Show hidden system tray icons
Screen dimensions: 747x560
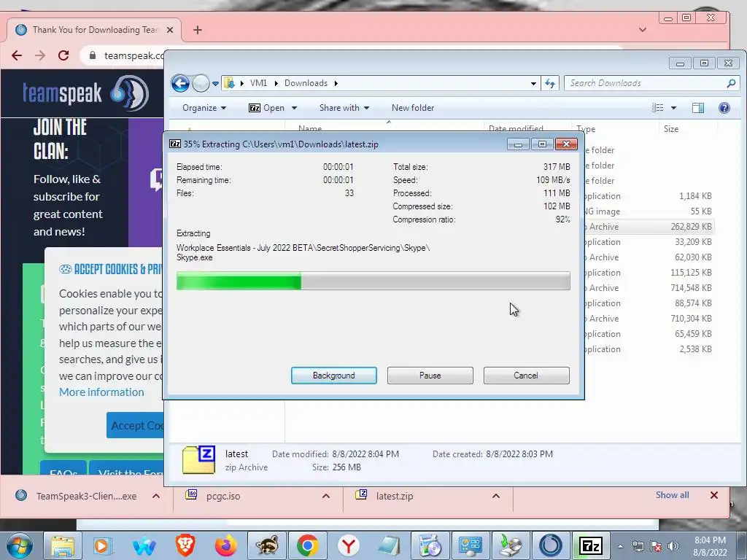click(620, 546)
